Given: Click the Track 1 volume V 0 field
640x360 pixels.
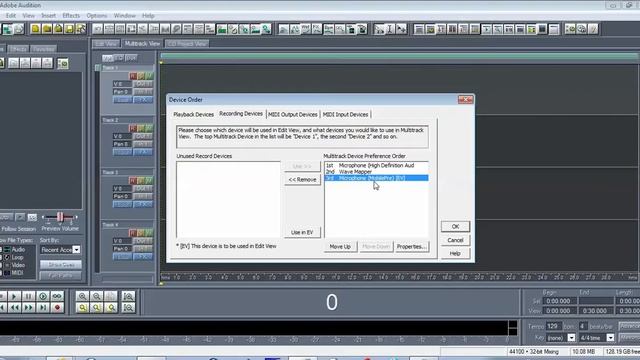Looking at the screenshot, I should tap(122, 84).
